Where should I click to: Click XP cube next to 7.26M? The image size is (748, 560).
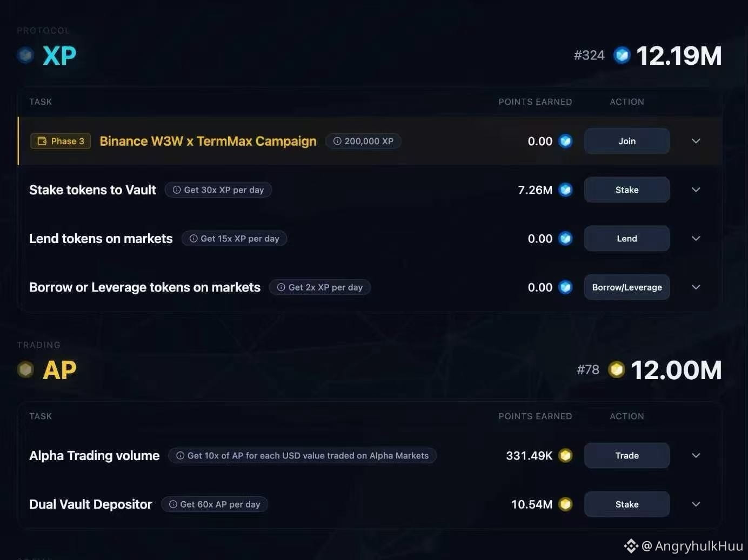(565, 190)
